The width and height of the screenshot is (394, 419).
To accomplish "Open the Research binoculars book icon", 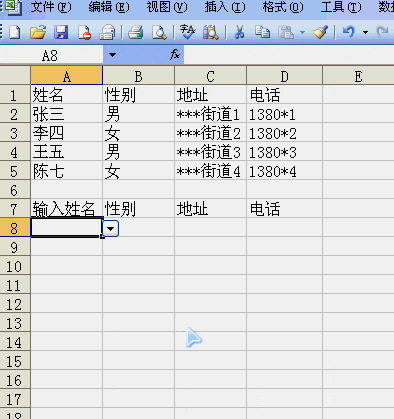I will pos(211,33).
